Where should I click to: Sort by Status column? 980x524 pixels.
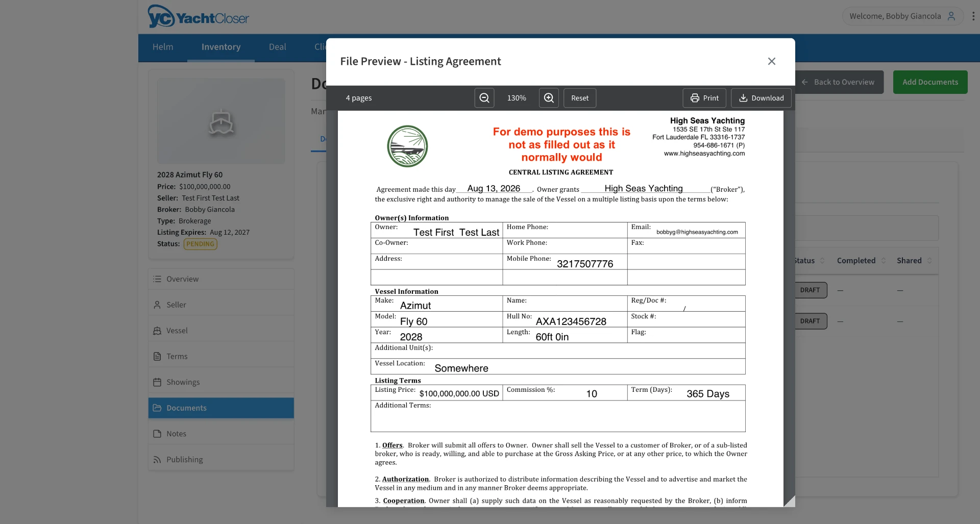coord(809,261)
